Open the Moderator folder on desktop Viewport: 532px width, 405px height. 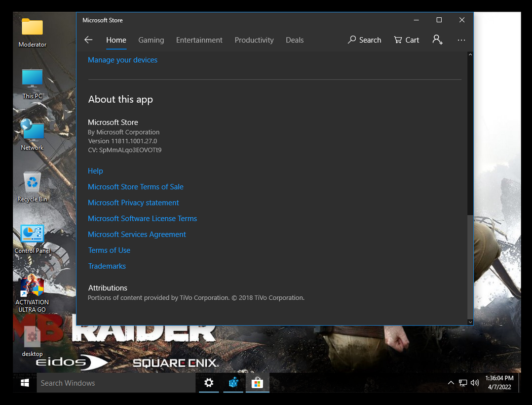click(x=32, y=32)
